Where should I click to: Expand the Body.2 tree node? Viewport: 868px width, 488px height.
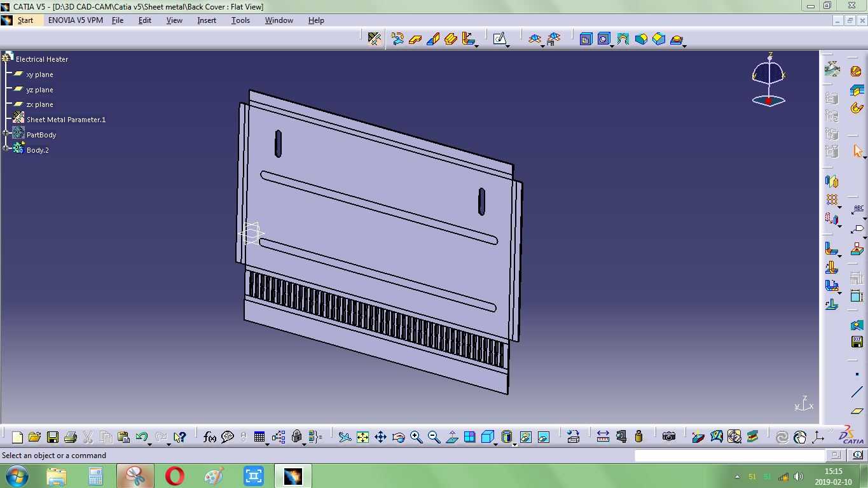click(x=6, y=148)
